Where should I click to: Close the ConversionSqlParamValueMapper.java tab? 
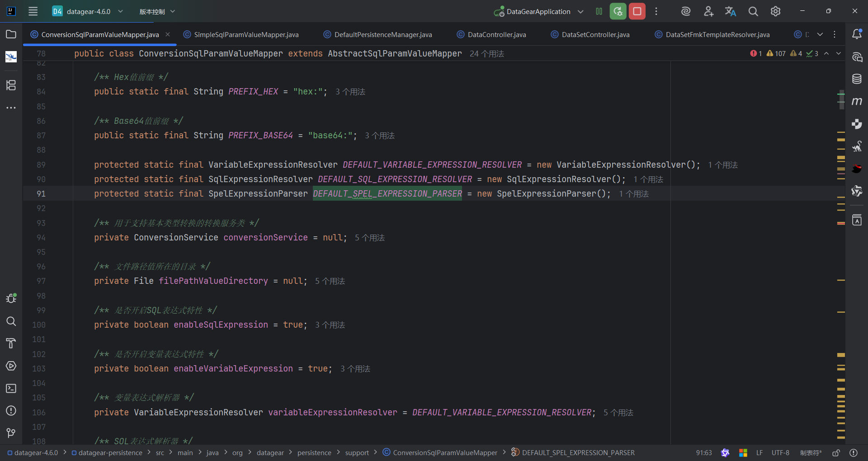click(168, 34)
